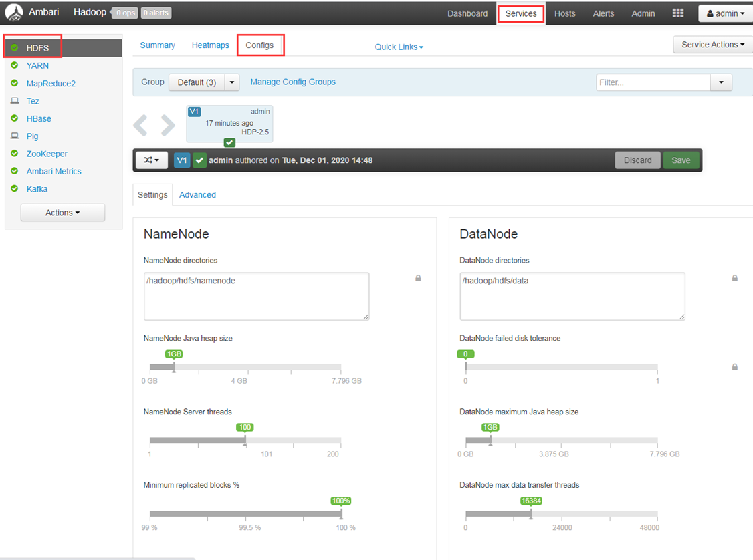Click the Pig client laptop icon
The width and height of the screenshot is (753, 560).
15,136
